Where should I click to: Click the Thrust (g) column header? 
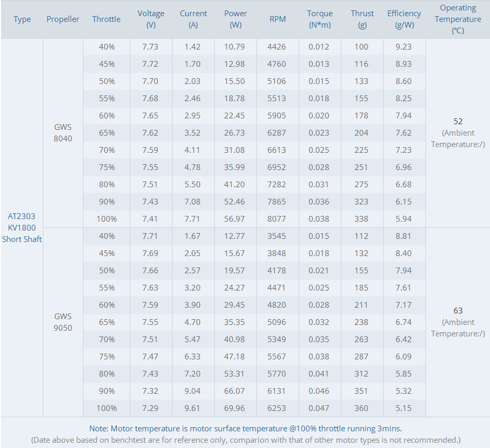coord(362,19)
